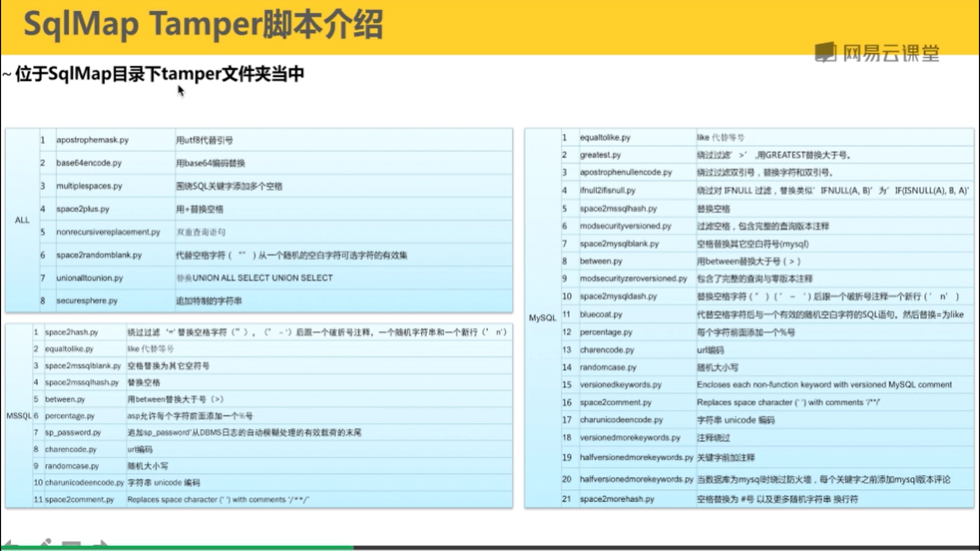Click 'sp_password' description text in MSSQL row 7
The height and width of the screenshot is (551, 980).
point(244,433)
